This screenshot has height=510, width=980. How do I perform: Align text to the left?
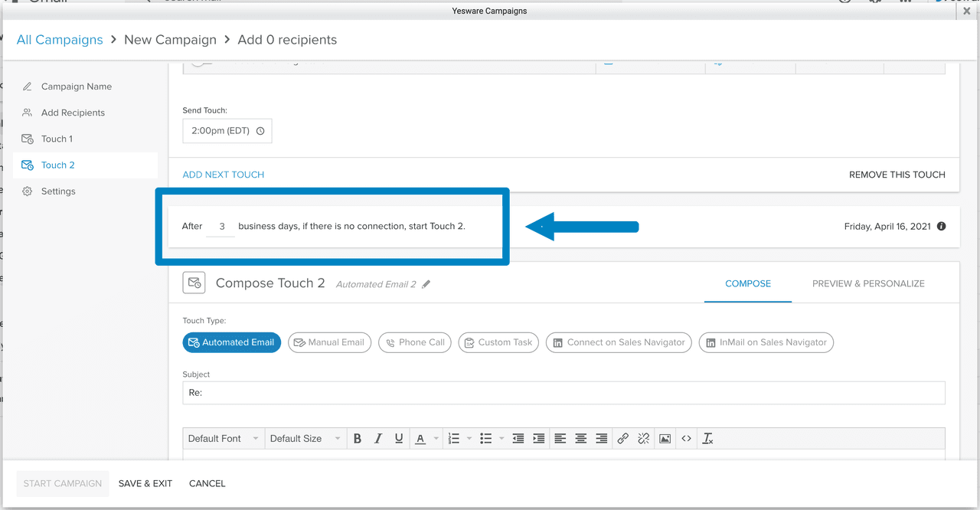[560, 439]
